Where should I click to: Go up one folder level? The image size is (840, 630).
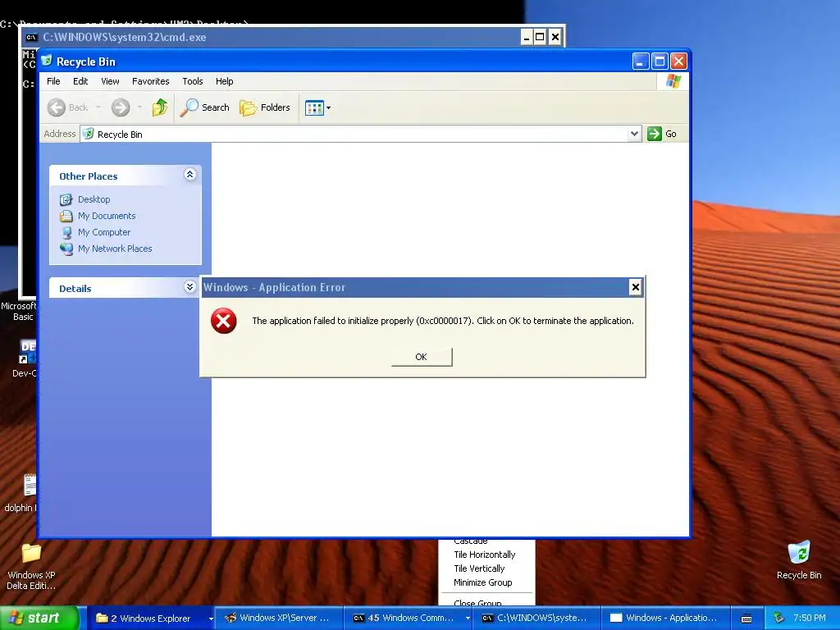tap(160, 107)
